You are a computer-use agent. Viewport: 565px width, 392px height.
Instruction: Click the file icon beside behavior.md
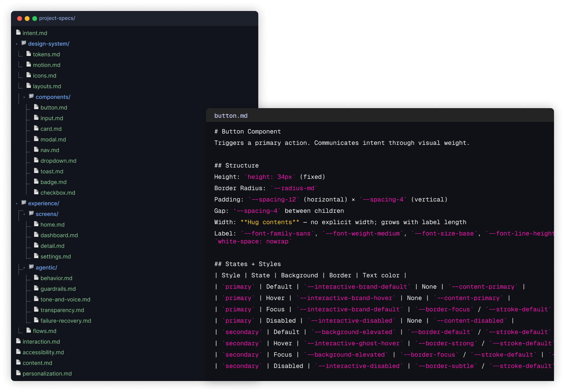(36, 277)
